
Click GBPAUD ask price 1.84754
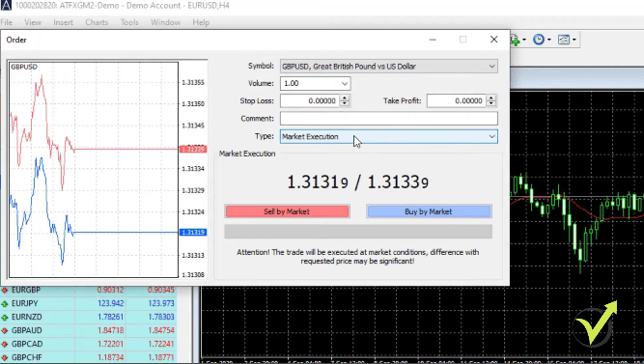pyautogui.click(x=161, y=331)
